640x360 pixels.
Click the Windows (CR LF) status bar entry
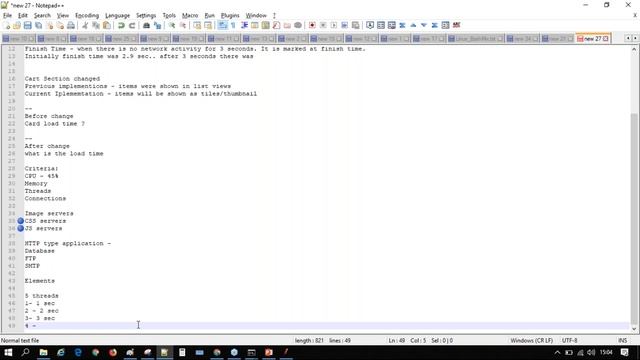(x=531, y=340)
